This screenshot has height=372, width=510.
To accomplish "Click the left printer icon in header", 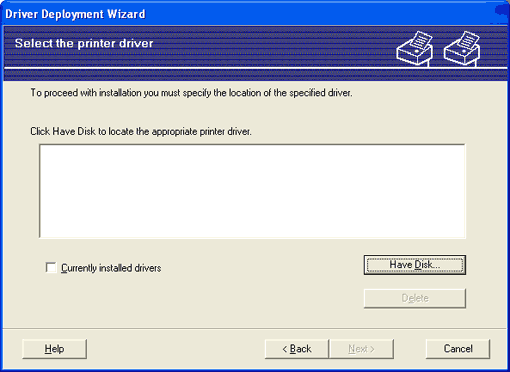I will click(x=414, y=49).
